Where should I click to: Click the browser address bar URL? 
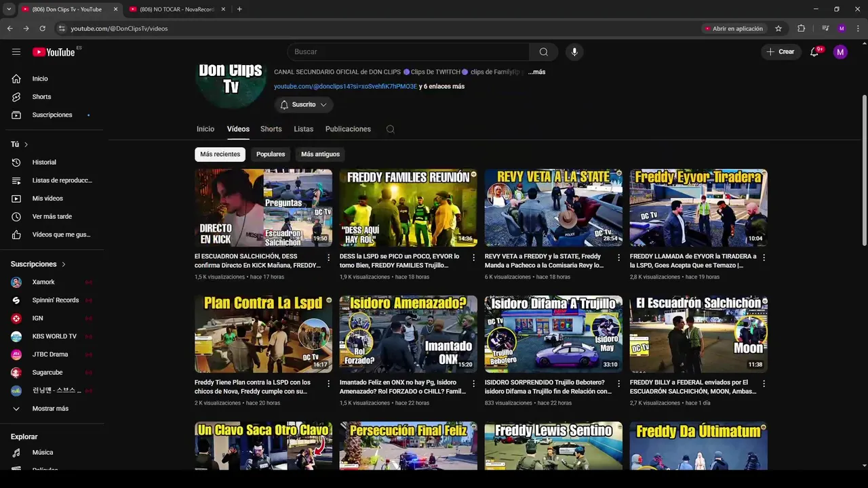pos(119,28)
